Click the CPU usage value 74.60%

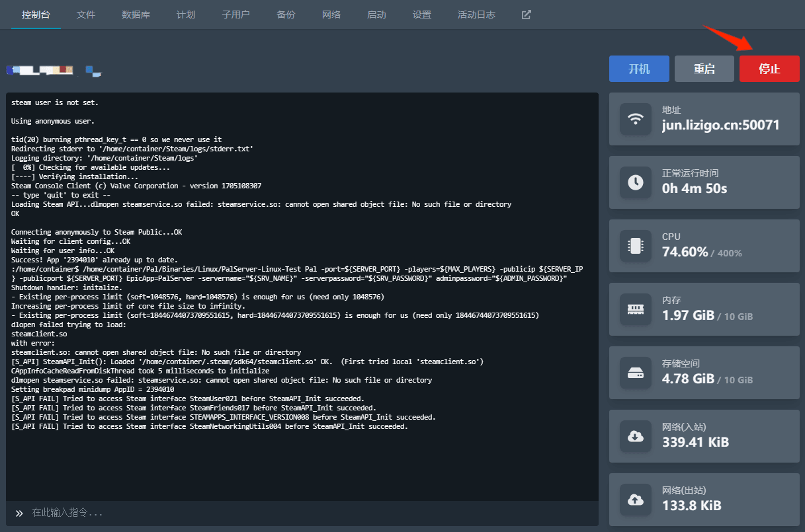[x=685, y=252]
